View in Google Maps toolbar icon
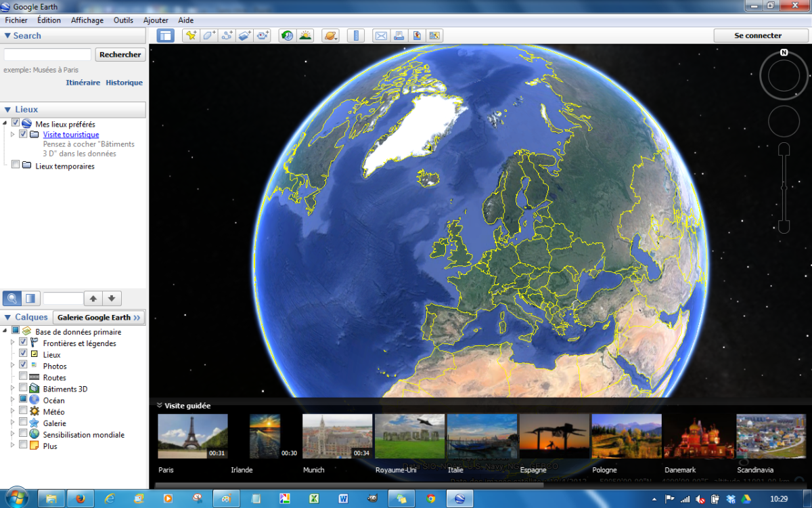This screenshot has width=812, height=508. coord(434,36)
